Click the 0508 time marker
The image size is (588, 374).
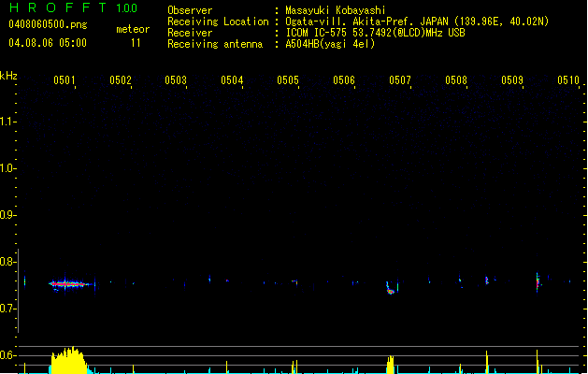pyautogui.click(x=456, y=80)
